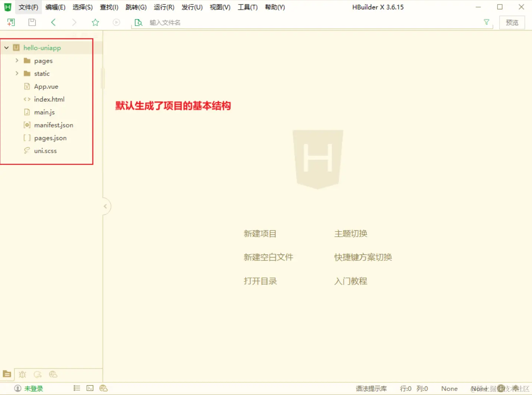Click the hello-uniapp project icon

coord(16,48)
